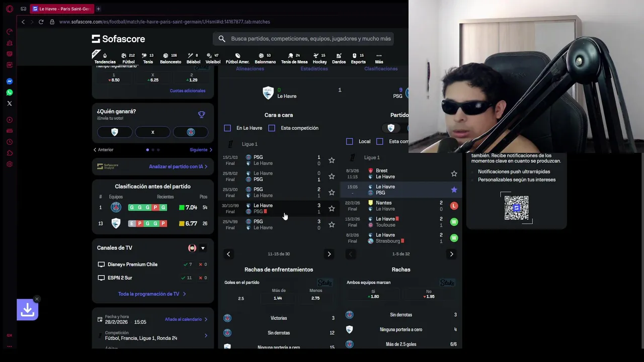Favorite the 30/10/99 match star
This screenshot has height=362, width=644.
[x=332, y=209]
